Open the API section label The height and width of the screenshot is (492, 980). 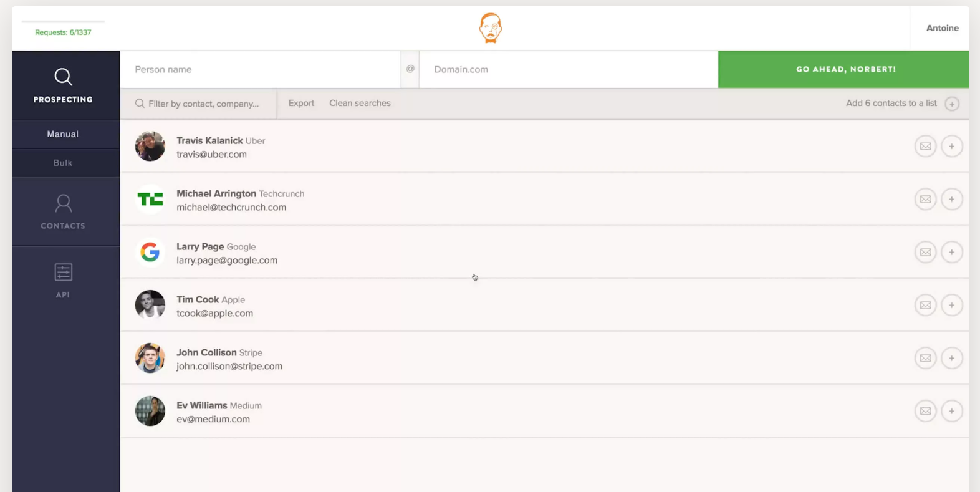coord(63,295)
